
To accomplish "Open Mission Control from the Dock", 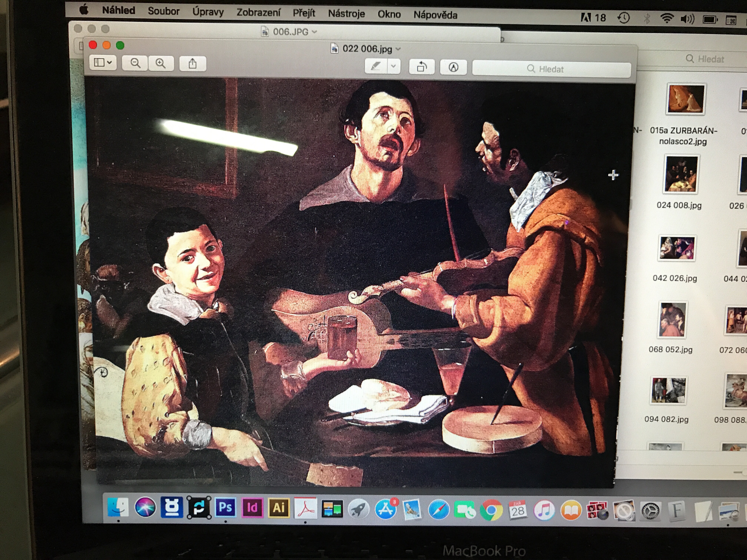I will click(x=332, y=509).
